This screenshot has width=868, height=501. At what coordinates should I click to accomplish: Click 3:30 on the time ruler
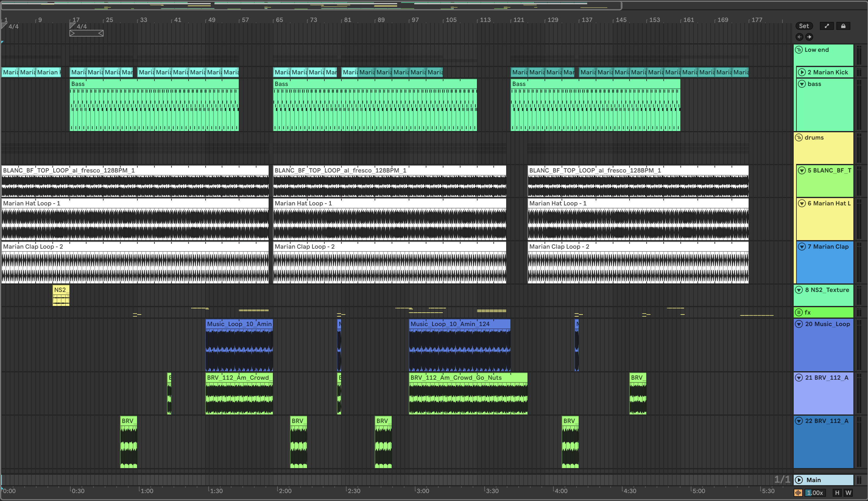[x=492, y=491]
